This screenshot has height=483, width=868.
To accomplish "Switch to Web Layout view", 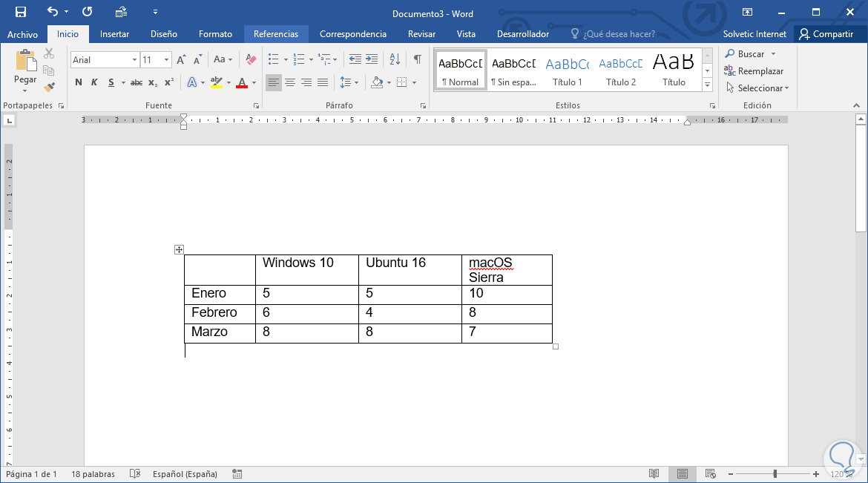I will [x=711, y=473].
